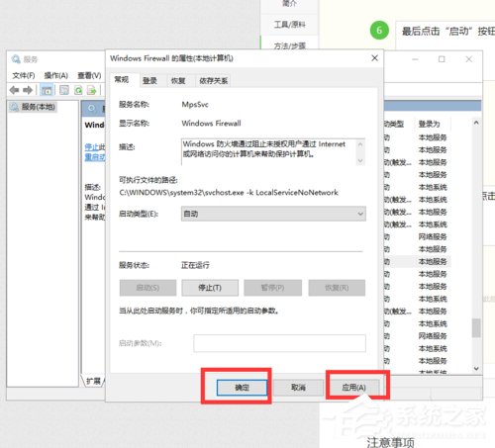Click the display name Windows Firewall value
Screen dimensions: 495x448
pos(211,124)
